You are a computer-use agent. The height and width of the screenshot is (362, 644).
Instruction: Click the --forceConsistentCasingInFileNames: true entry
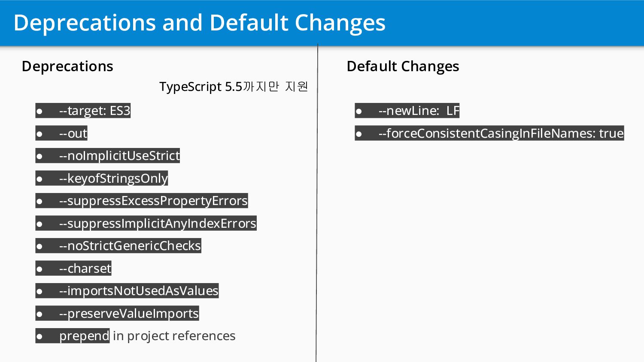tap(489, 133)
